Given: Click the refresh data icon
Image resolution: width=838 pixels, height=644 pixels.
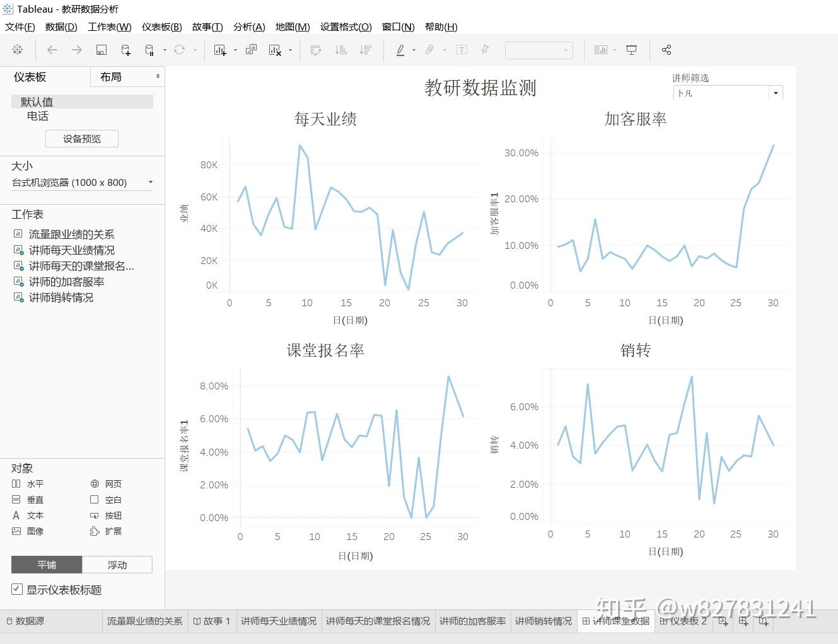Looking at the screenshot, I should click(x=180, y=50).
